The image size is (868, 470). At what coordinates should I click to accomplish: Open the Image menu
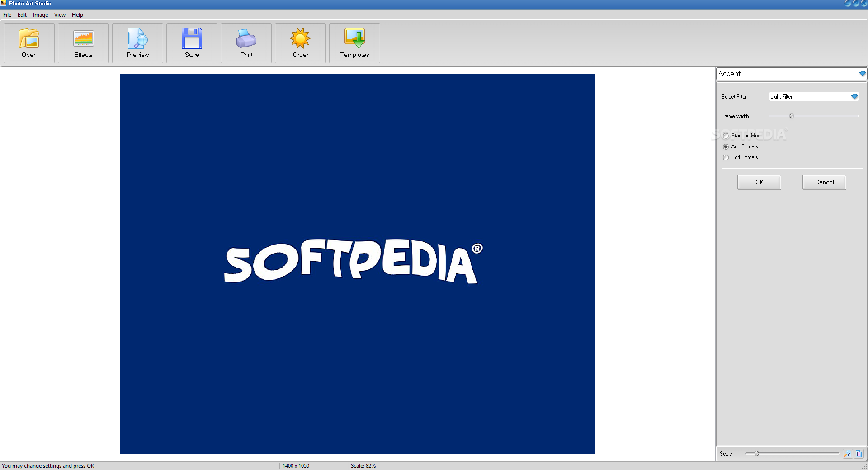(x=40, y=15)
